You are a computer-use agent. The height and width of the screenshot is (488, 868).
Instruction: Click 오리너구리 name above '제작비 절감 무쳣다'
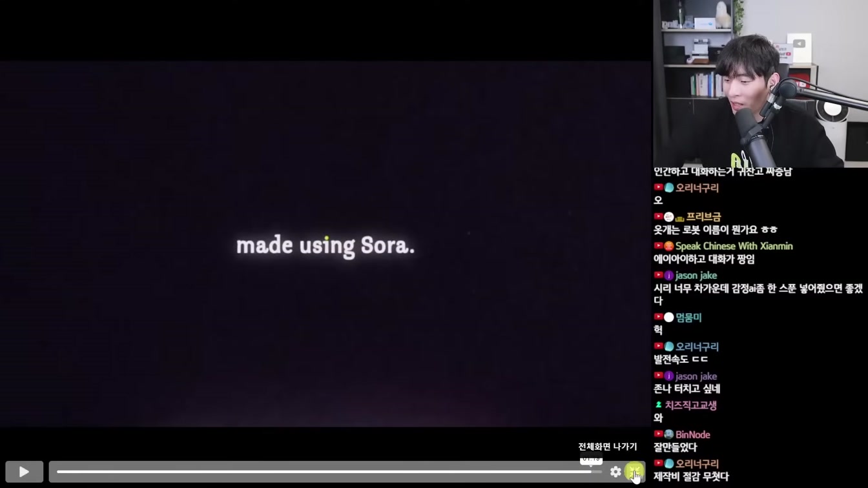point(697,463)
